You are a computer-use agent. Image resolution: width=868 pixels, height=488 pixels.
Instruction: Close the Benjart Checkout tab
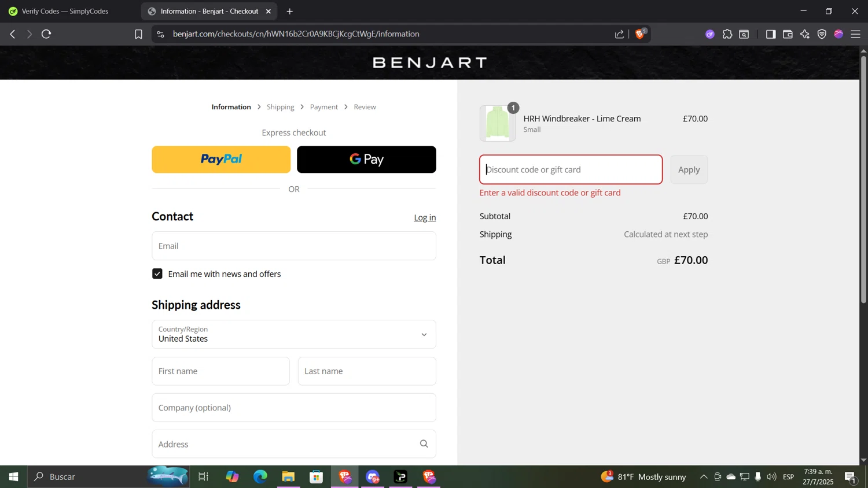coord(269,11)
